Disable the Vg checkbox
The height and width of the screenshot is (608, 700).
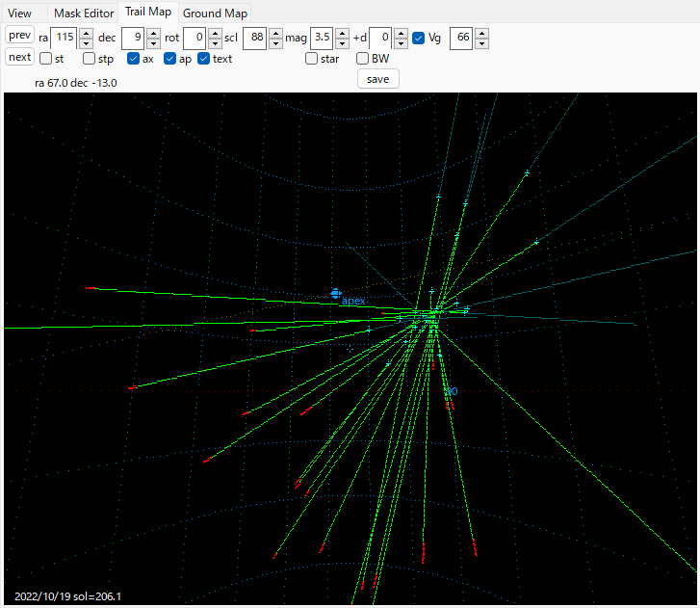(419, 38)
